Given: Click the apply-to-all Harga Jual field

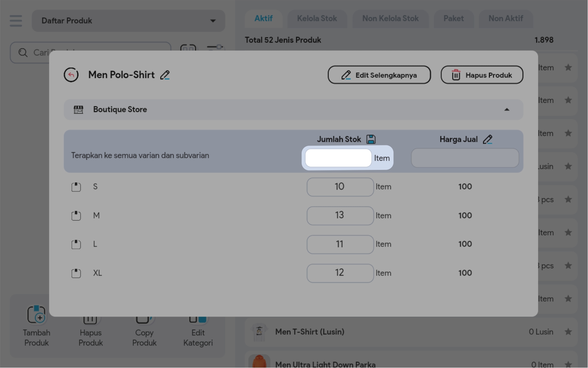Looking at the screenshot, I should [x=465, y=158].
